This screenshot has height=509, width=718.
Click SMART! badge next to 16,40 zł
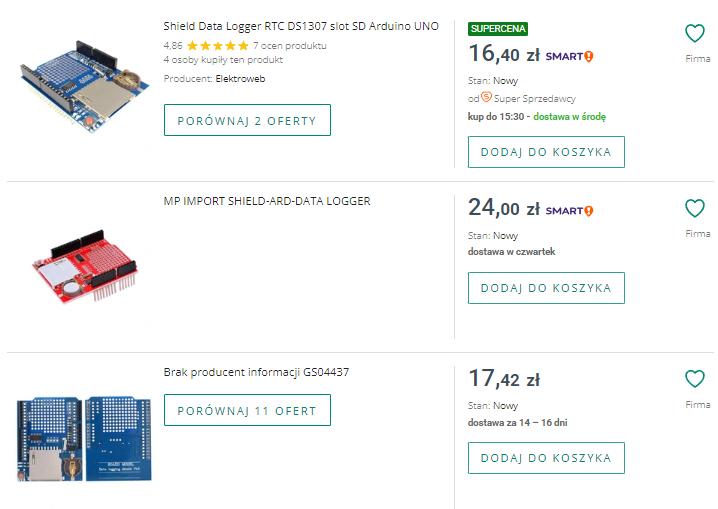coord(569,56)
